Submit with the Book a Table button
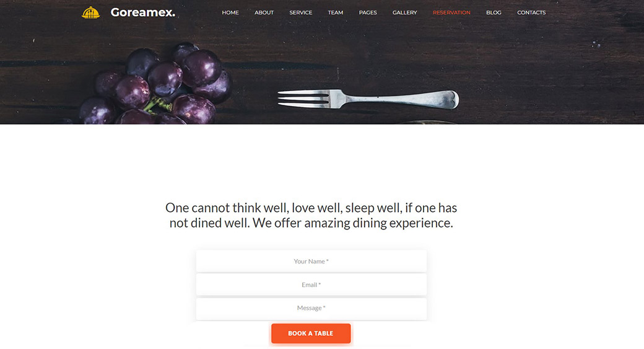 coord(311,334)
